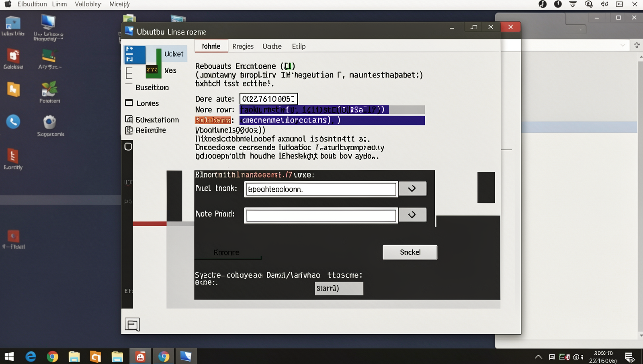Open the Aryszt desktop icon
The width and height of the screenshot is (643, 364).
pos(50,59)
